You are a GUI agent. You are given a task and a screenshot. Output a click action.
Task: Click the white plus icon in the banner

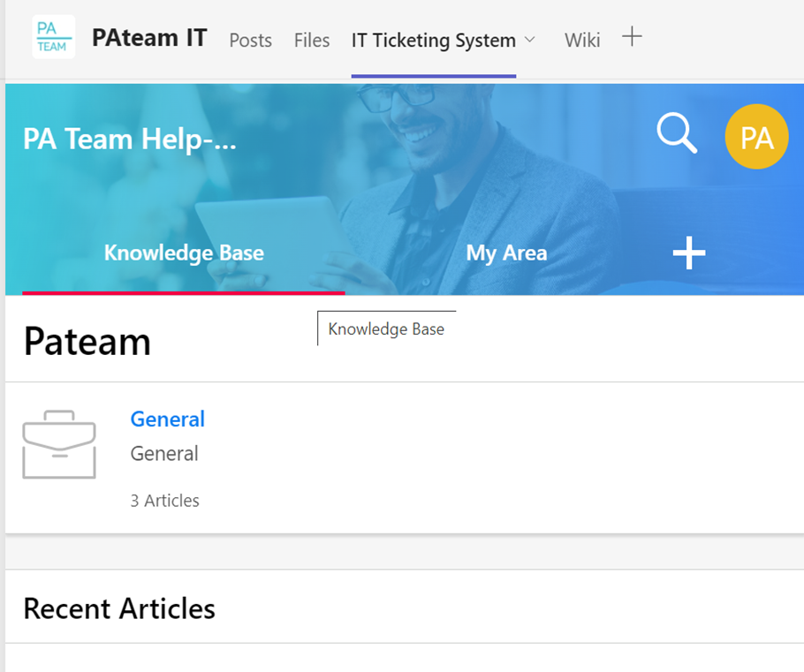pyautogui.click(x=689, y=253)
